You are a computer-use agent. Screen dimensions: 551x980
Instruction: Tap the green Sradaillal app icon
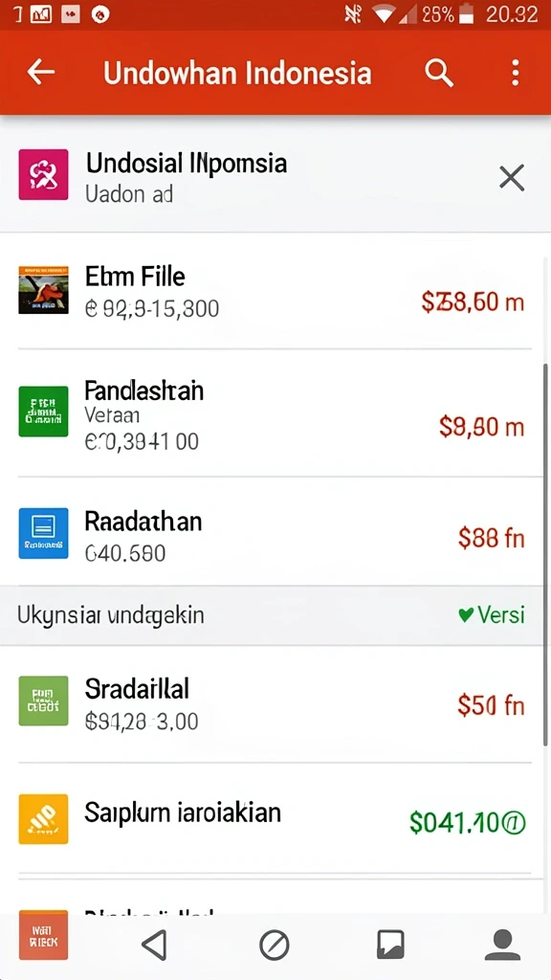pos(43,701)
